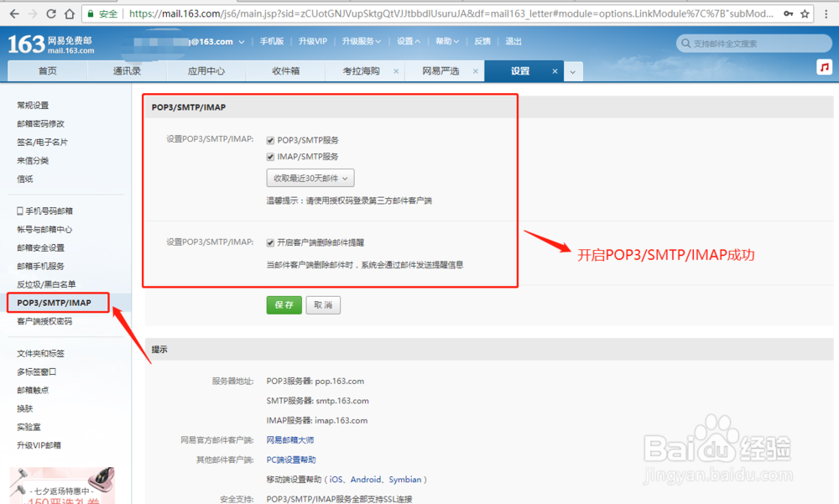This screenshot has width=839, height=504.
Task: Click the green 保存 button
Action: [x=284, y=305]
